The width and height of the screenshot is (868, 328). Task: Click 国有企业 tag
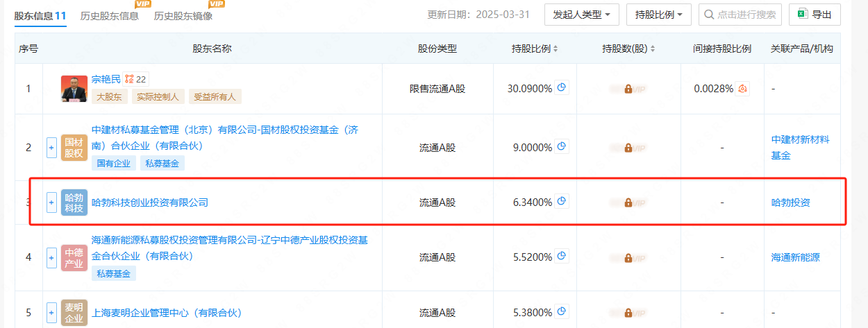(x=114, y=164)
